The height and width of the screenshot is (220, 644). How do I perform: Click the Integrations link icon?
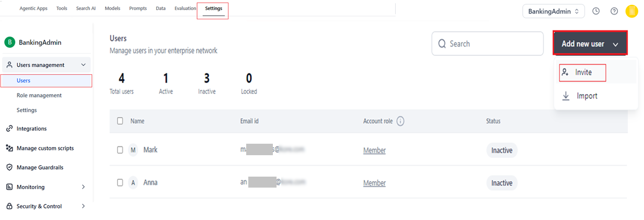click(x=9, y=129)
